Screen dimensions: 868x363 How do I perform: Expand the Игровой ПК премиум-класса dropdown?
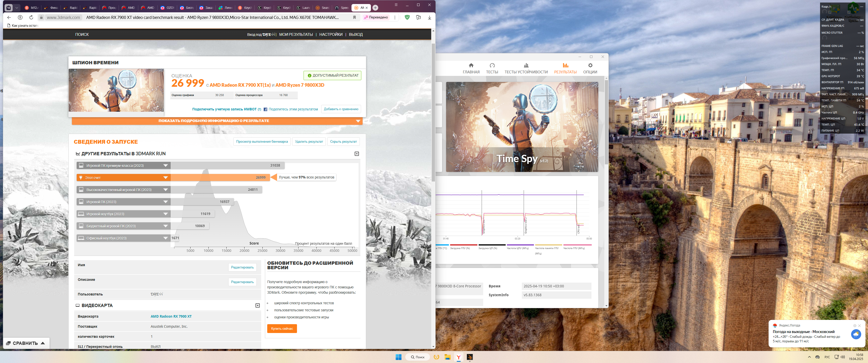(166, 166)
